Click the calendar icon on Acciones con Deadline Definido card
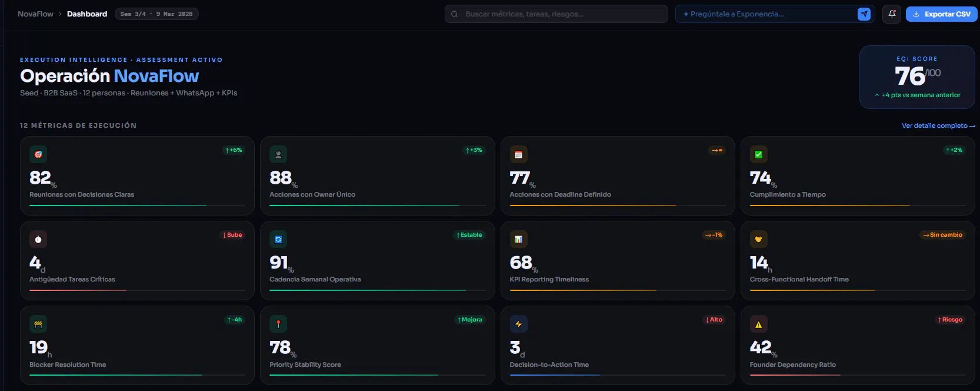Image resolution: width=980 pixels, height=391 pixels. 518,154
